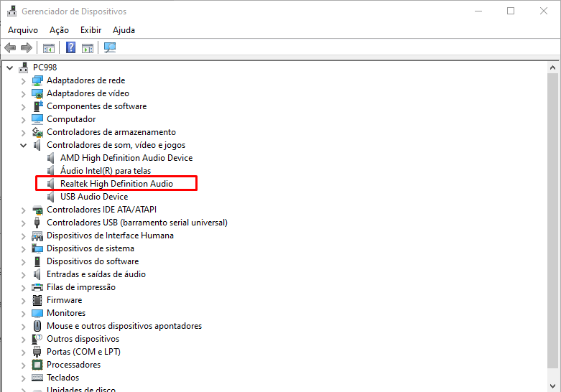This screenshot has height=392, width=561.
Task: Select the Monitores category label
Action: point(66,313)
